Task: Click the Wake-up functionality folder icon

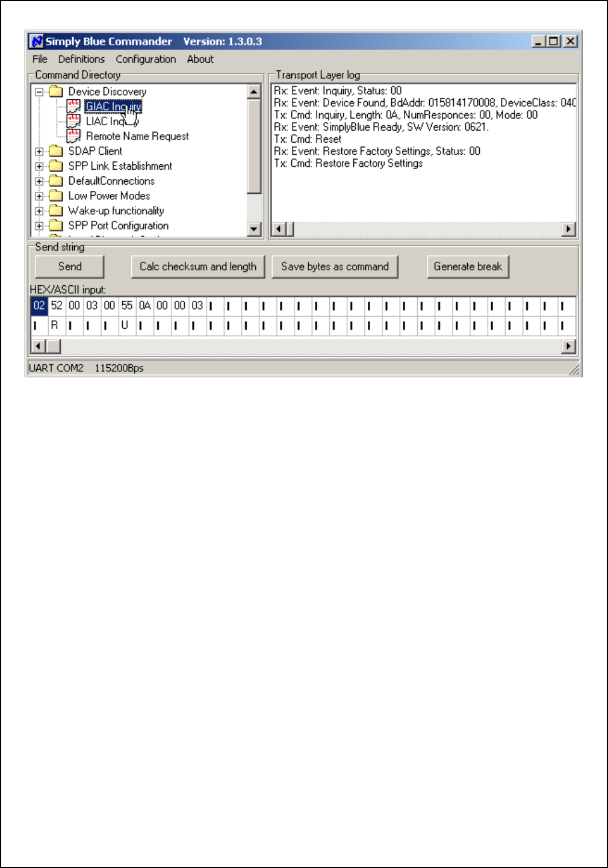Action: (56, 211)
